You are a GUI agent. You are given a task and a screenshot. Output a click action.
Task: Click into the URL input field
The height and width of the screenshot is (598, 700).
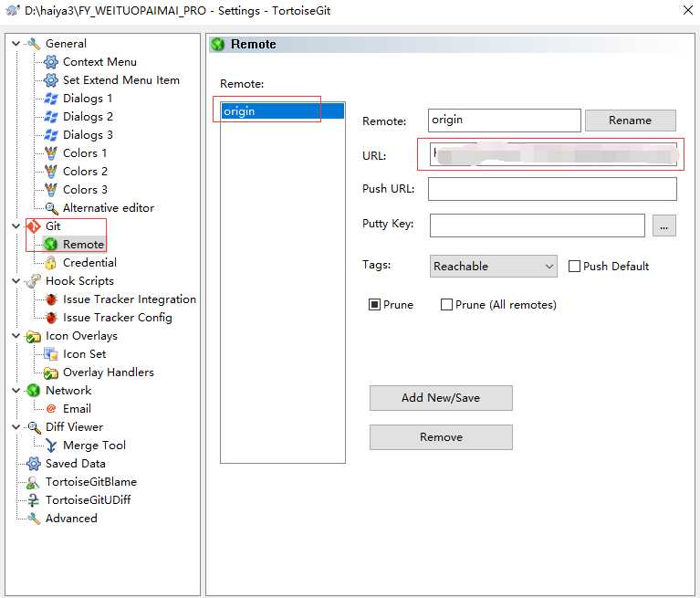point(553,154)
